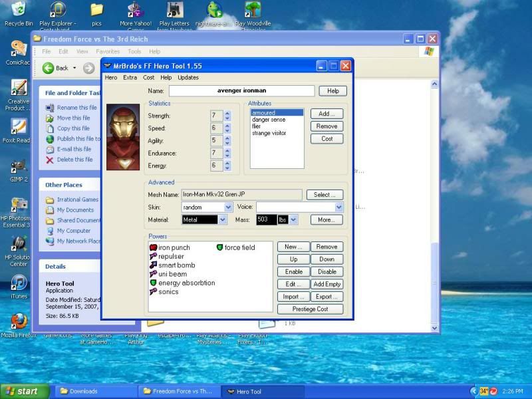
Task: Change the mass unit lbs dropdown
Action: (293, 219)
